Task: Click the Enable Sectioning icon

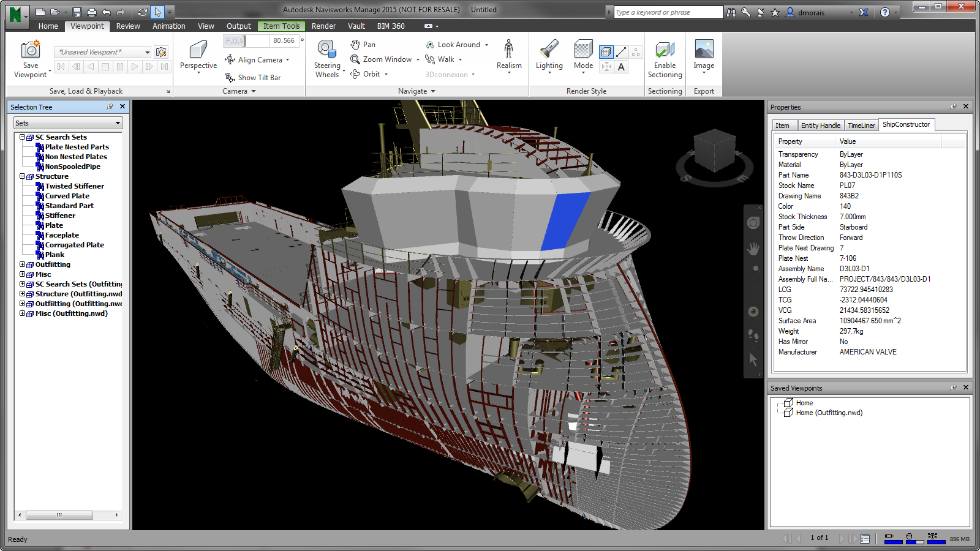Action: pos(665,49)
